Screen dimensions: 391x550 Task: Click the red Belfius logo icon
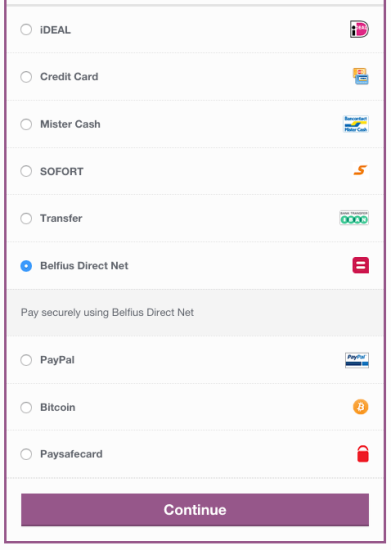[x=360, y=265]
